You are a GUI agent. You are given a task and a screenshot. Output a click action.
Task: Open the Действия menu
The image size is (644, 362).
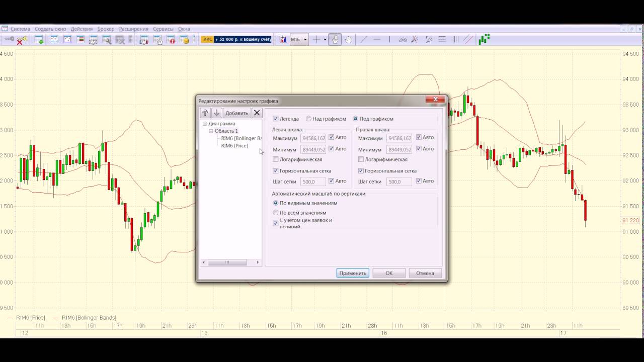click(82, 29)
